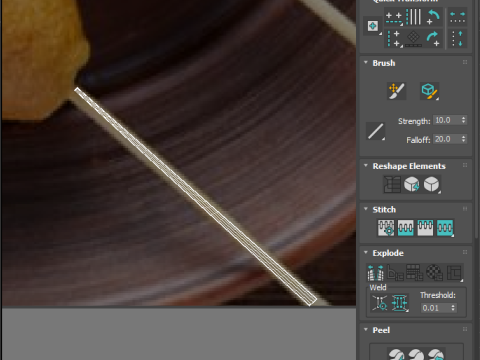
Task: Click the Flatten by Material ID icon
Action: 434,273
